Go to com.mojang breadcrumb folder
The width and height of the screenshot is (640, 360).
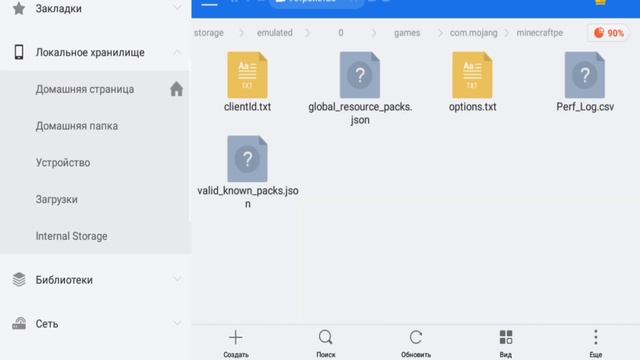tap(473, 33)
